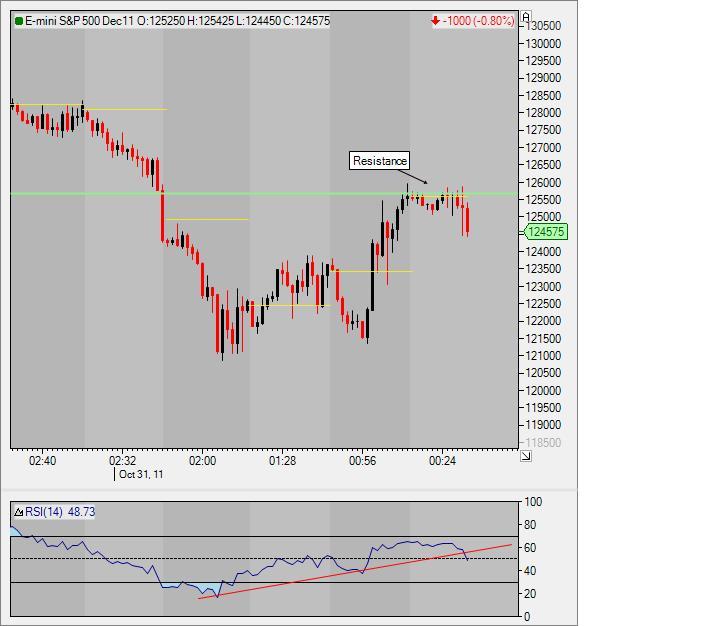Select the green 124575 current price tag
Image resolution: width=720 pixels, height=626 pixels.
(x=546, y=231)
